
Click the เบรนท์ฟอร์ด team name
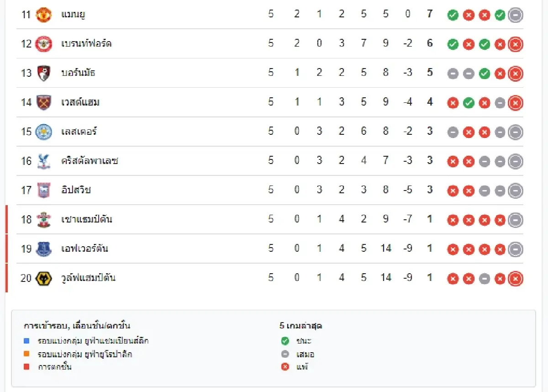86,43
